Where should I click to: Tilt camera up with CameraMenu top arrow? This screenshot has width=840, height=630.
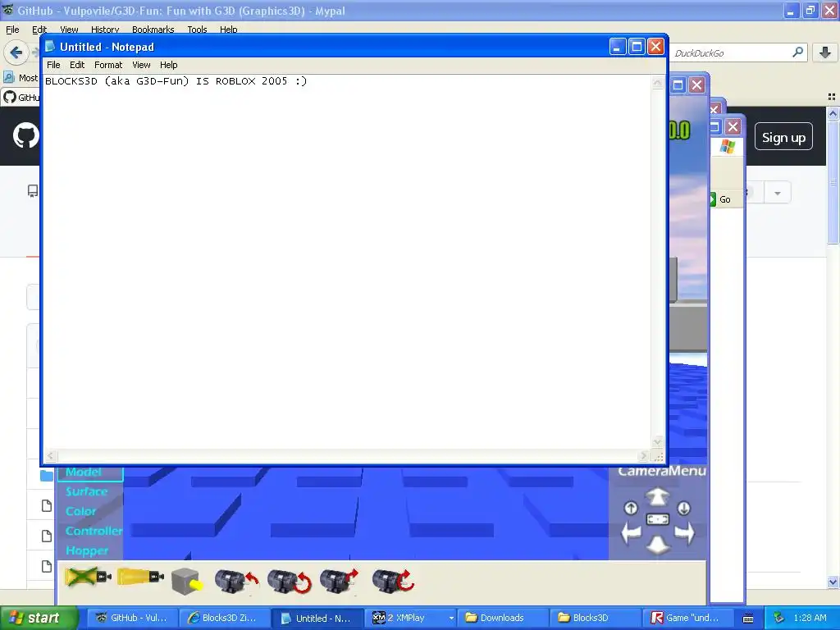(657, 496)
